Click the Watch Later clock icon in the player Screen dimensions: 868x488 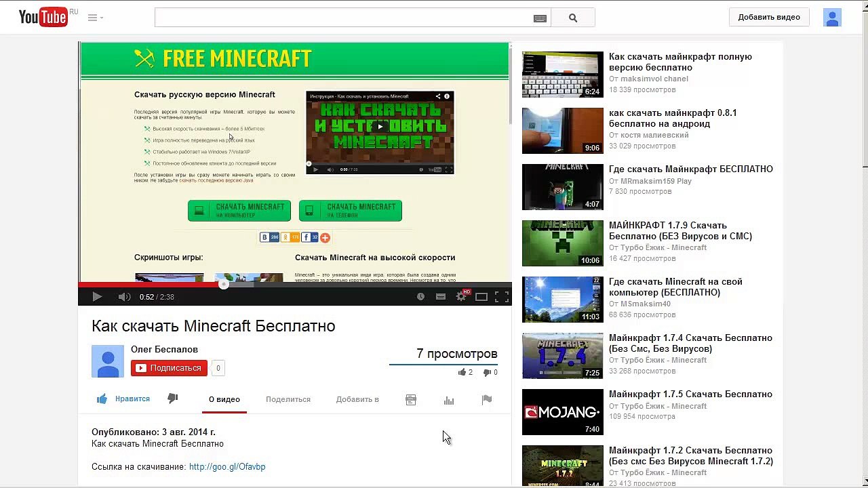[x=420, y=296]
